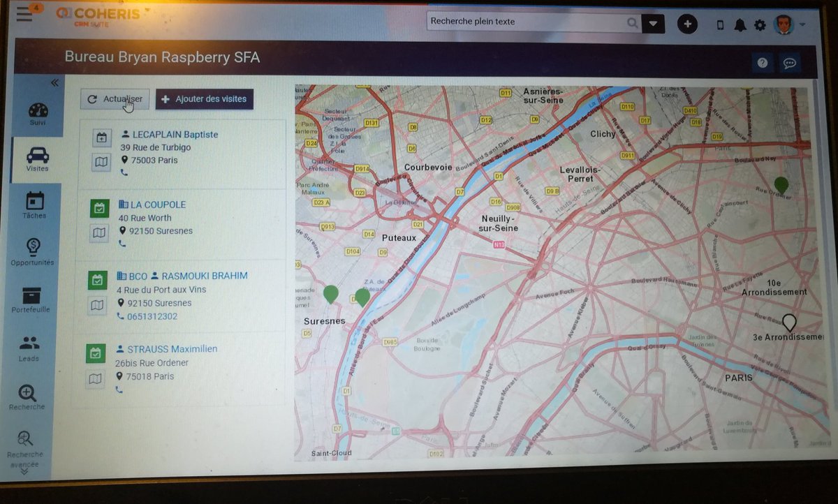Click LA COUPOLE green calendar icon
This screenshot has width=838, height=504.
100,208
